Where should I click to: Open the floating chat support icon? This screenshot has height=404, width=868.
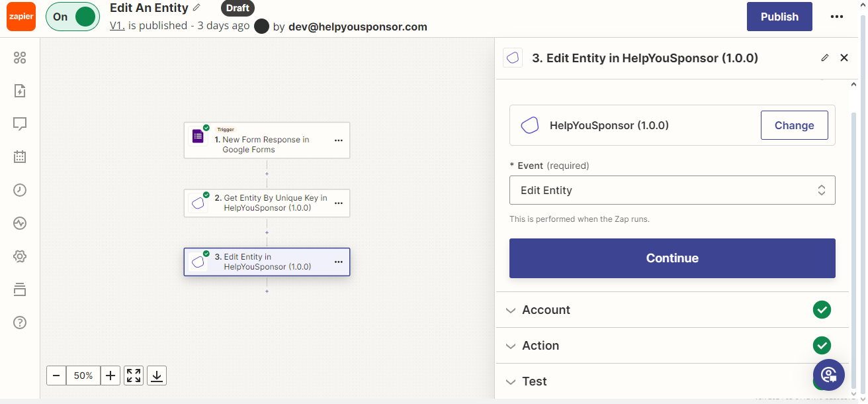pyautogui.click(x=829, y=375)
